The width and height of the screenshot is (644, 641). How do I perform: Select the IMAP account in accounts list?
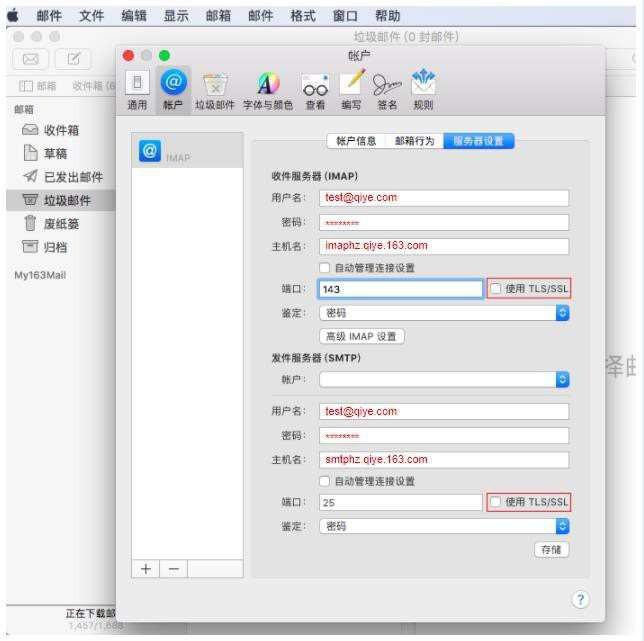[x=187, y=150]
